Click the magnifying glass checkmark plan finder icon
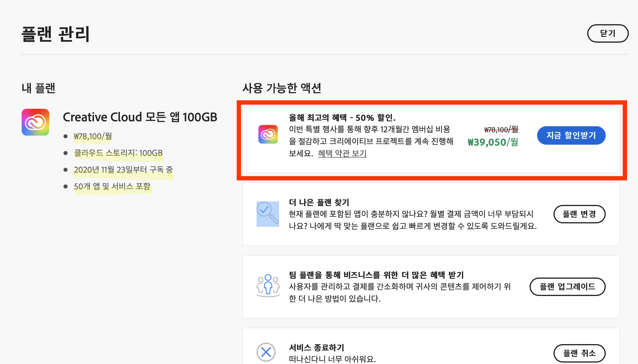Image resolution: width=638 pixels, height=364 pixels. click(x=268, y=214)
